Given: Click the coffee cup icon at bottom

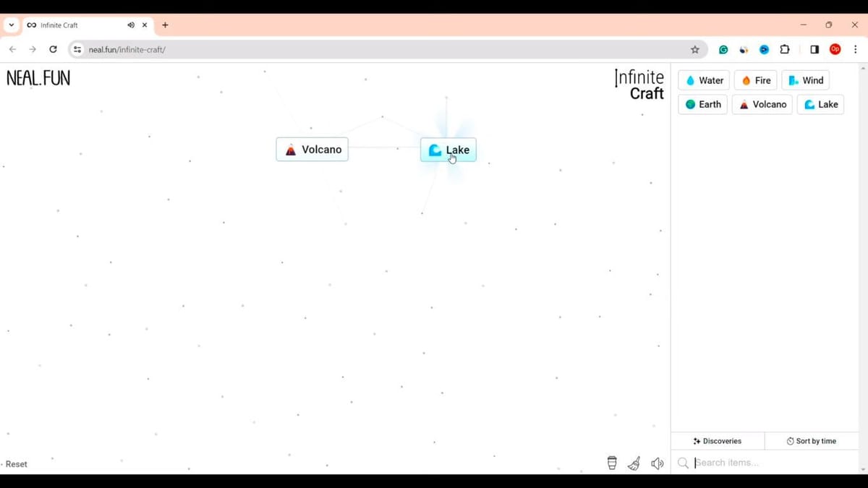Looking at the screenshot, I should [612, 463].
